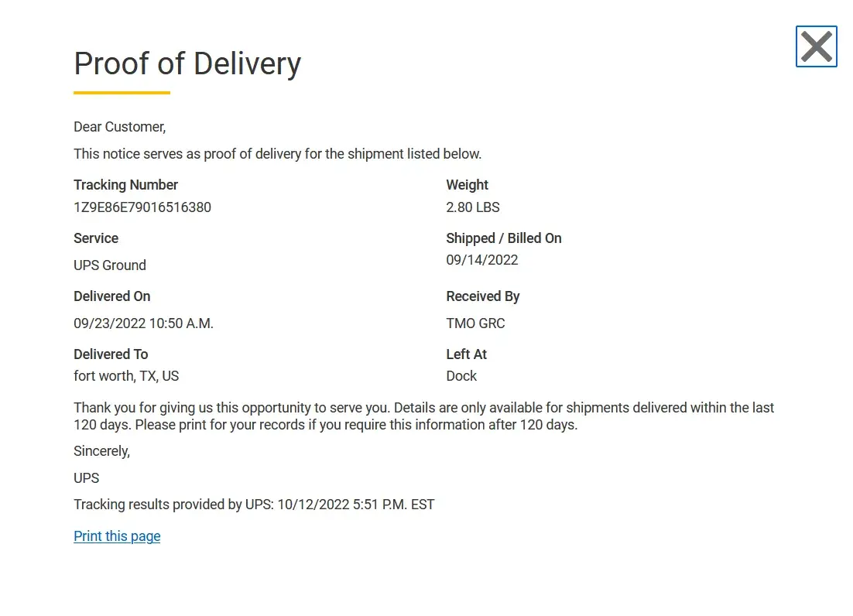Click the Dock location value
This screenshot has height=616, width=853.
point(461,376)
